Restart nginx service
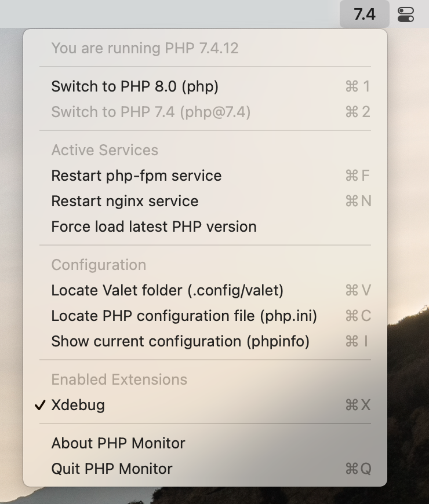429x504 pixels. [205, 201]
